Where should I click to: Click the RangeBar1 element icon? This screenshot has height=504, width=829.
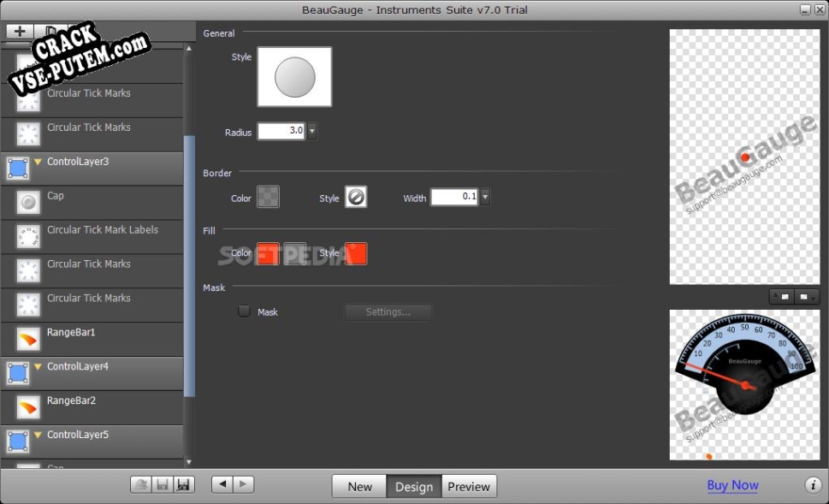click(x=28, y=339)
